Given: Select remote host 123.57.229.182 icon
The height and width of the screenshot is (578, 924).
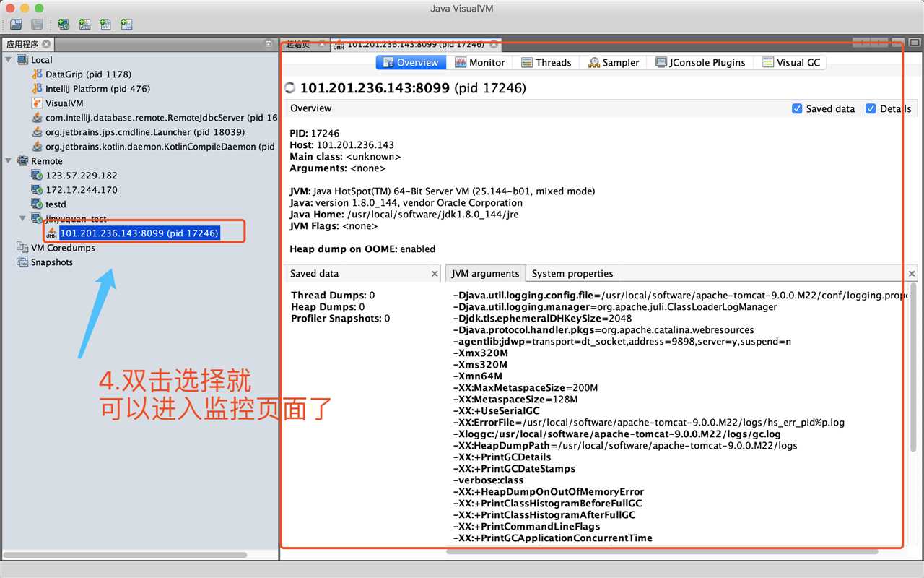Looking at the screenshot, I should 37,176.
